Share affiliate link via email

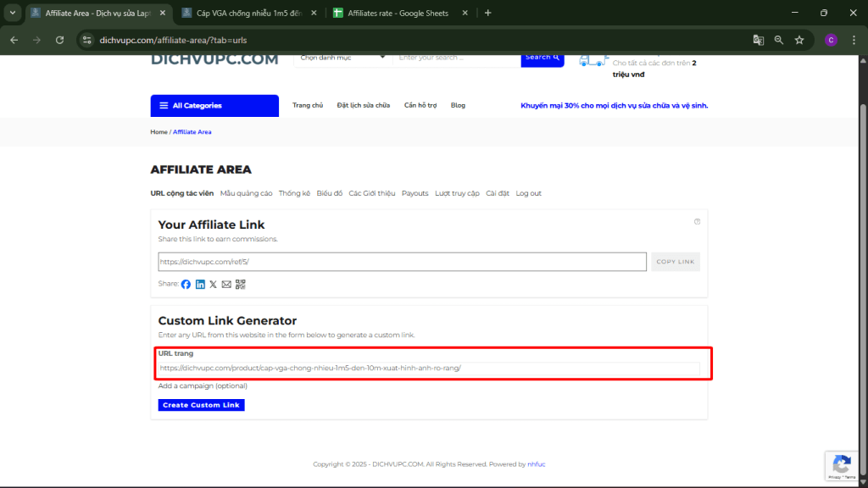[x=225, y=285]
